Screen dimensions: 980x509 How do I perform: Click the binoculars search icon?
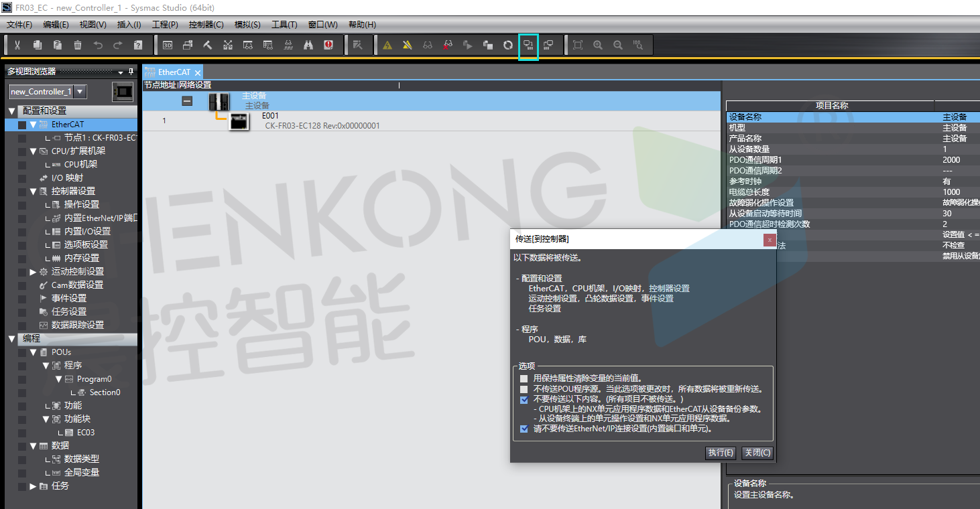308,45
